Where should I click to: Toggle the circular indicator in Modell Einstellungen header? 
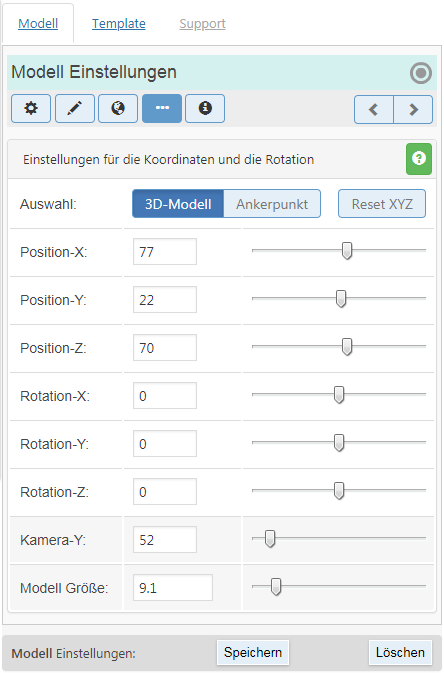(x=421, y=73)
